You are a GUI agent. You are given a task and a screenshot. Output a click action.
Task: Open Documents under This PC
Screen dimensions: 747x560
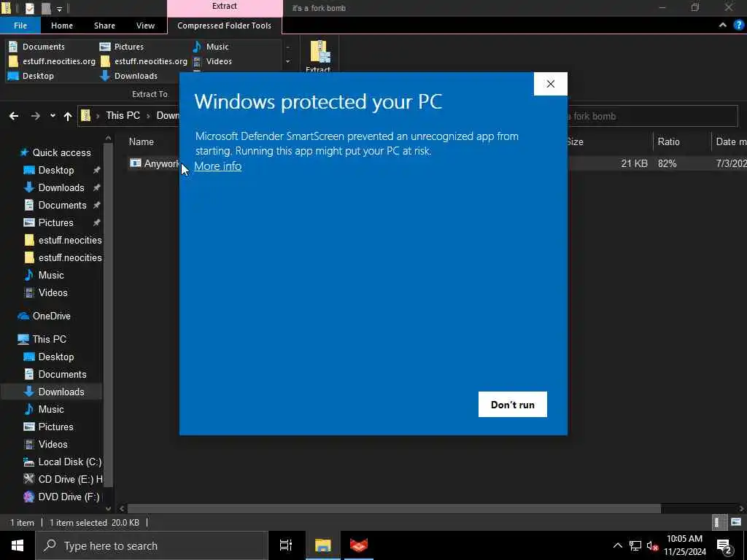(62, 374)
